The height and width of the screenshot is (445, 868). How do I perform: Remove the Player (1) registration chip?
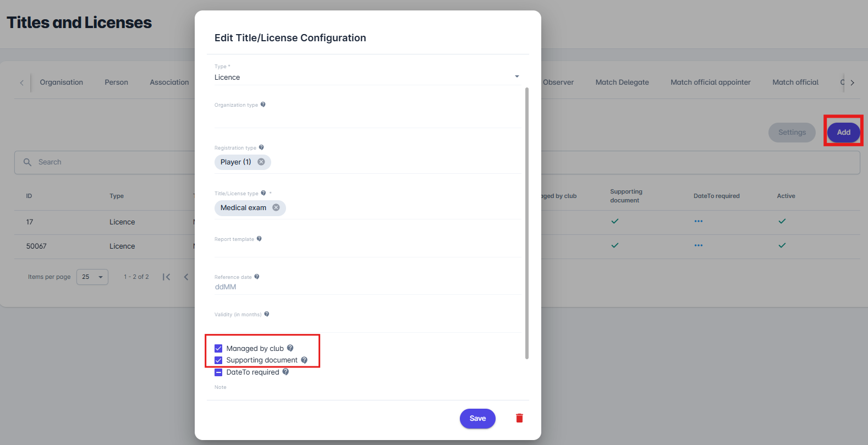(261, 162)
